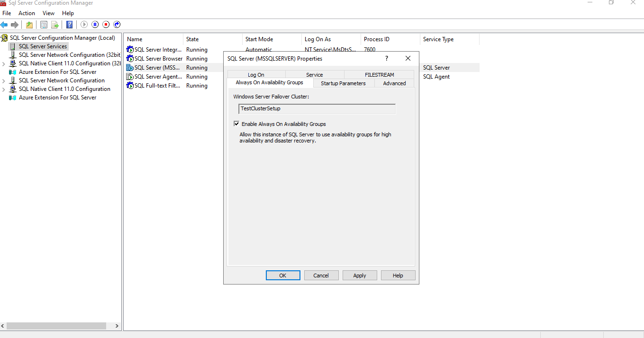The height and width of the screenshot is (338, 644).
Task: Switch to the Startup Parameters tab
Action: pos(344,83)
